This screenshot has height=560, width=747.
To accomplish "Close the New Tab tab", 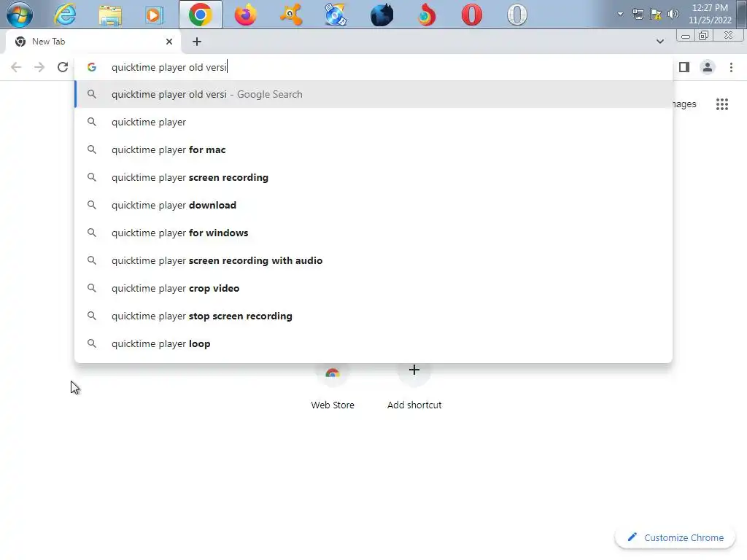I will (169, 42).
